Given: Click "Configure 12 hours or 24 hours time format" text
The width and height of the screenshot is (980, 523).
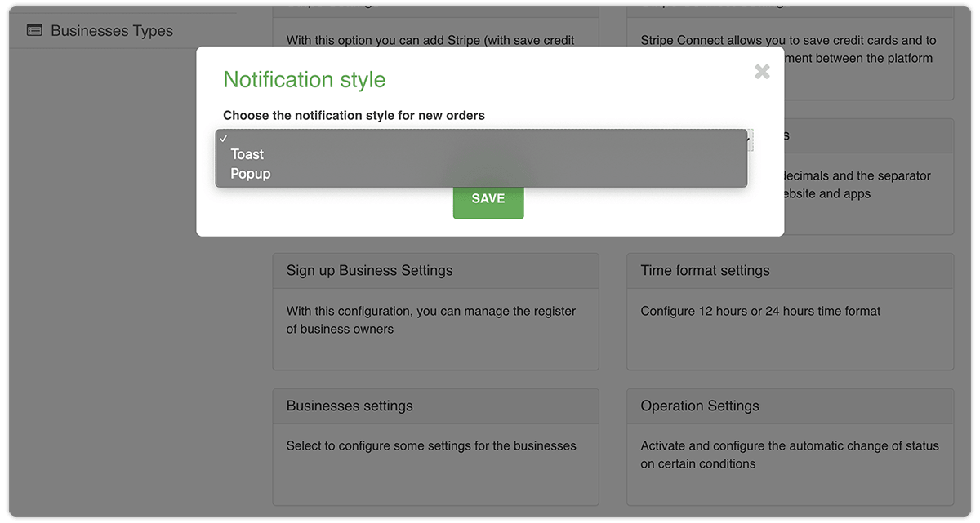Looking at the screenshot, I should coord(760,311).
